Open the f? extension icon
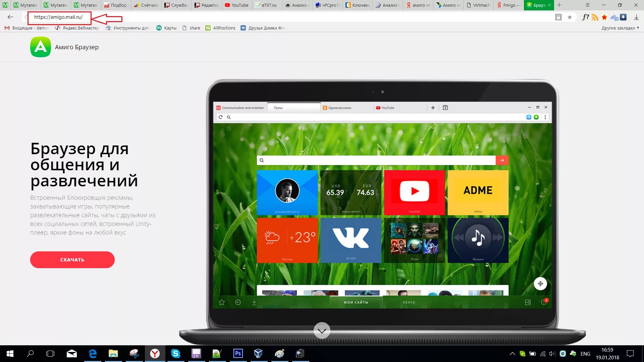The width and height of the screenshot is (644, 362). pyautogui.click(x=586, y=17)
